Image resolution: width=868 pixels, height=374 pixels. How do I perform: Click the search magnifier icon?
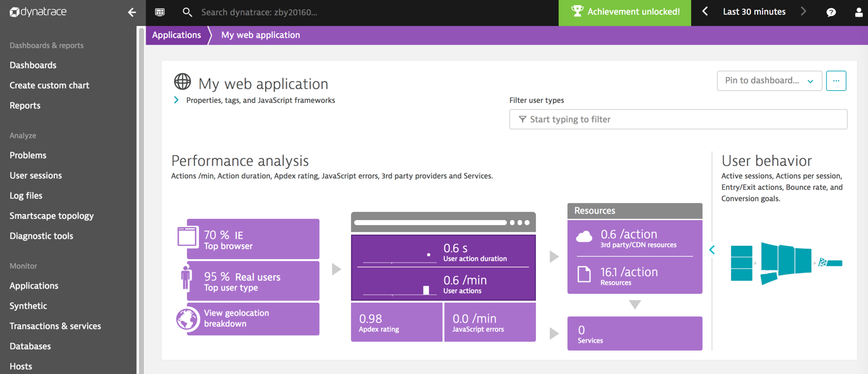187,12
